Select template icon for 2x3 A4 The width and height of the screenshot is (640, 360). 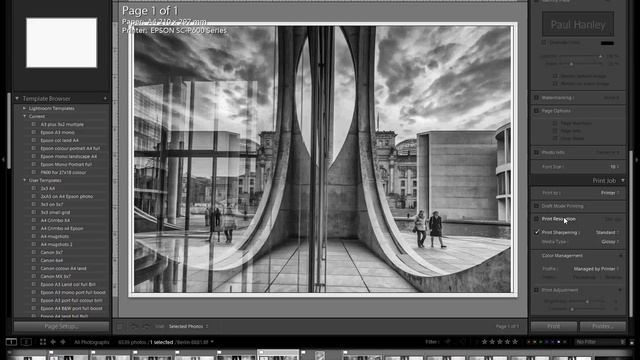pyautogui.click(x=34, y=188)
